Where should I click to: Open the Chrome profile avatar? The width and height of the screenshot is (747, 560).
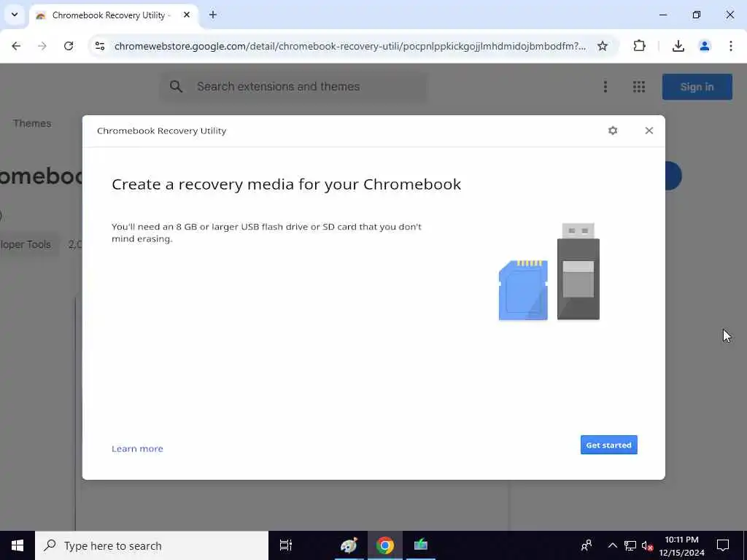point(704,46)
